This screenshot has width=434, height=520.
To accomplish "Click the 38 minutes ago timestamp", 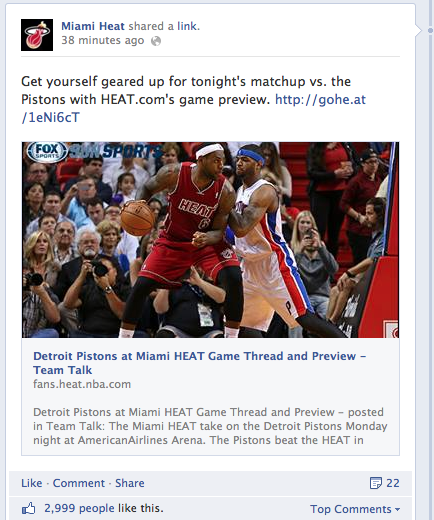I will click(x=103, y=40).
